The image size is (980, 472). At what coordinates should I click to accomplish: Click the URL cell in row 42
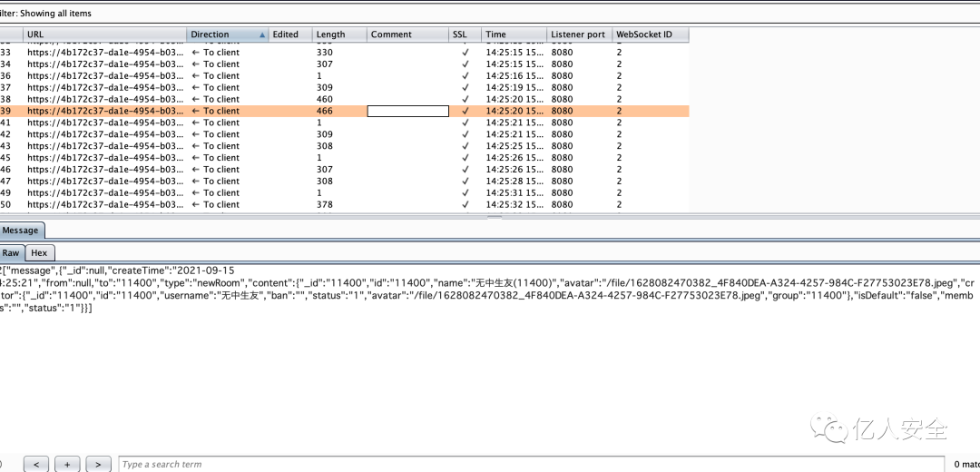pyautogui.click(x=105, y=134)
